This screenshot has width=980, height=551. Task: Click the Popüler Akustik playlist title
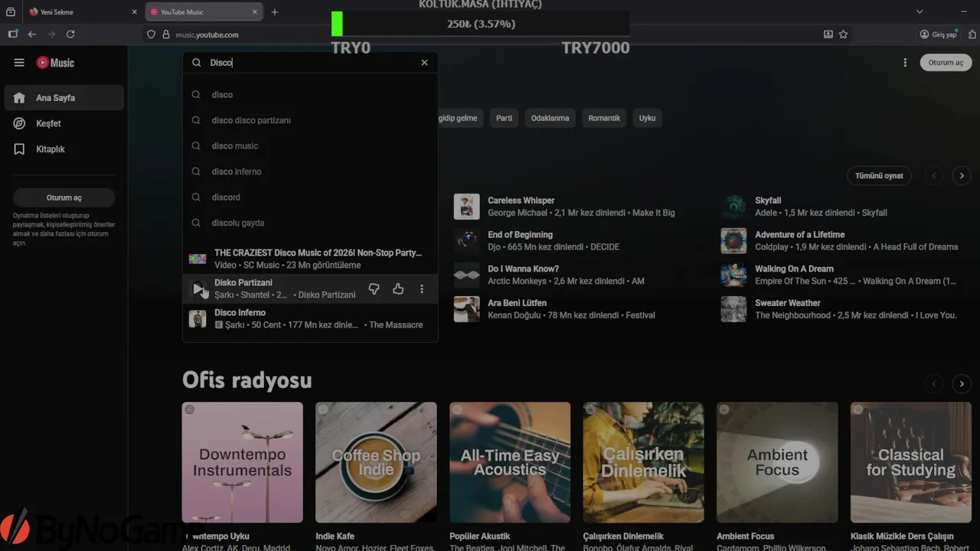tap(480, 536)
